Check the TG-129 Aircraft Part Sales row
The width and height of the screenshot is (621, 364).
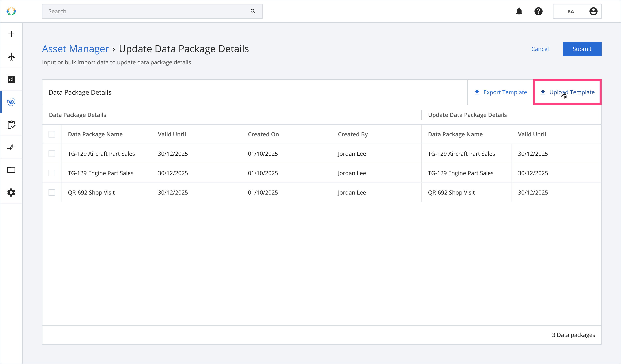click(x=52, y=154)
